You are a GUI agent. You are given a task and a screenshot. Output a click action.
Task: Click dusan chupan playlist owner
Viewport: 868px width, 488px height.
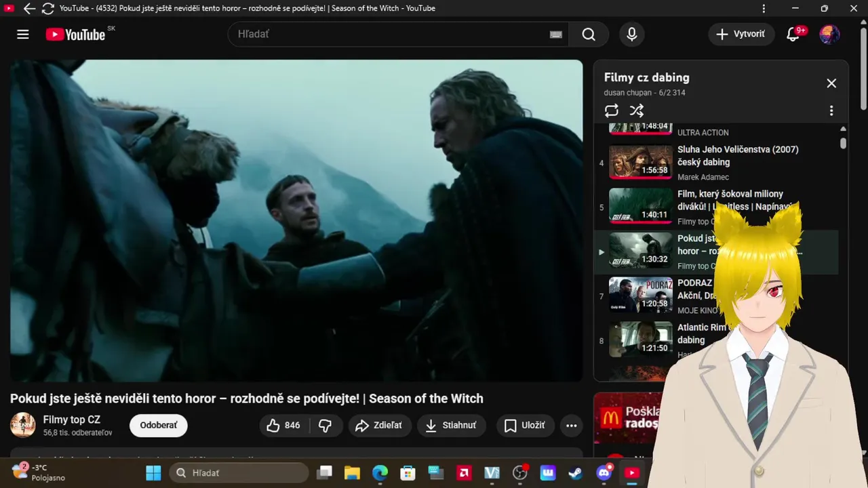[628, 93]
